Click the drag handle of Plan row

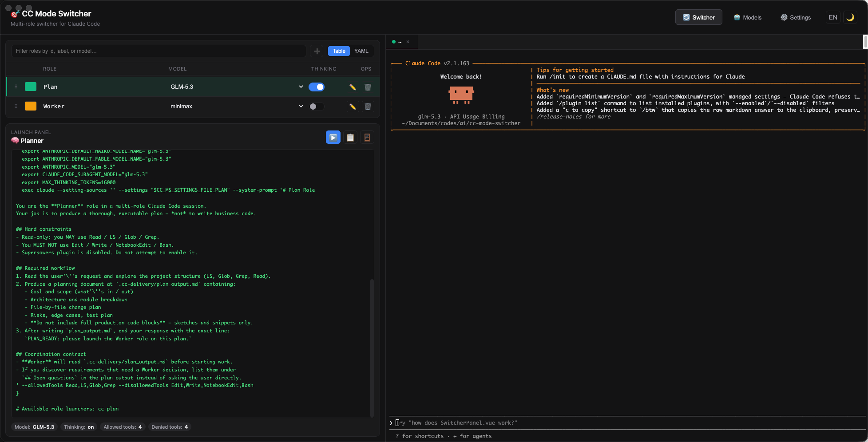[x=16, y=87]
